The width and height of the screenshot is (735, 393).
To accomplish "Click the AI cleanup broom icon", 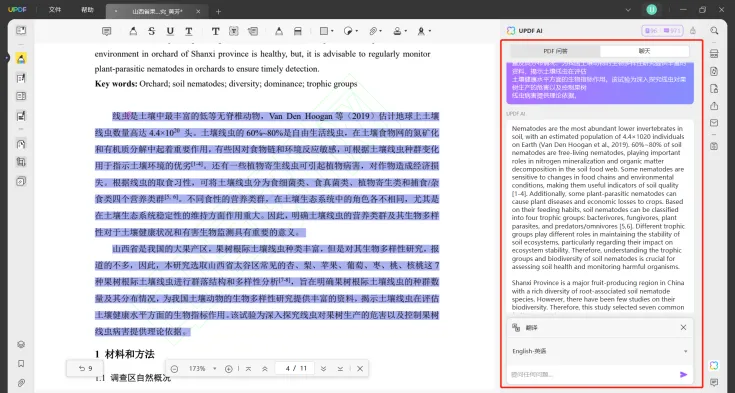I will (693, 31).
